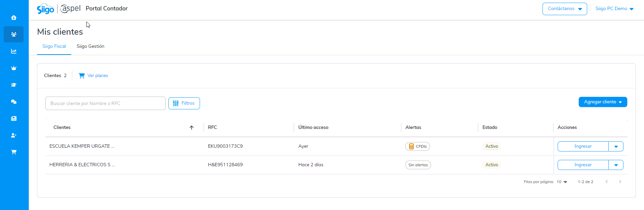Expand actions arrow for ESCUELA KEMPER URGATE
Viewport: 644px width, 210px height.
pyautogui.click(x=616, y=146)
